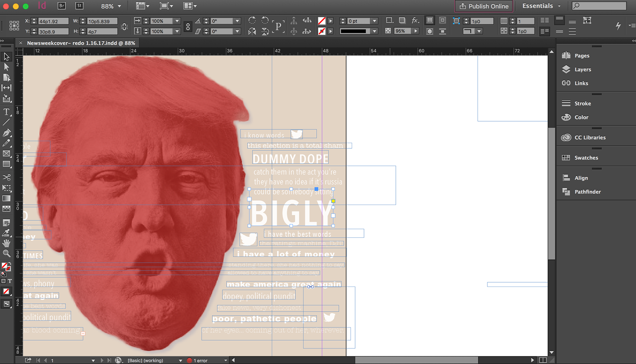Swap fill and stroke arrow

tap(9, 264)
